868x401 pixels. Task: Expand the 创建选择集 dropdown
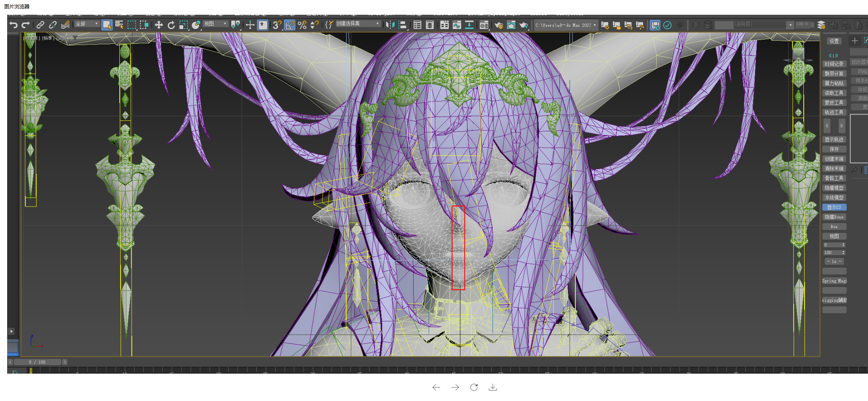(x=358, y=24)
